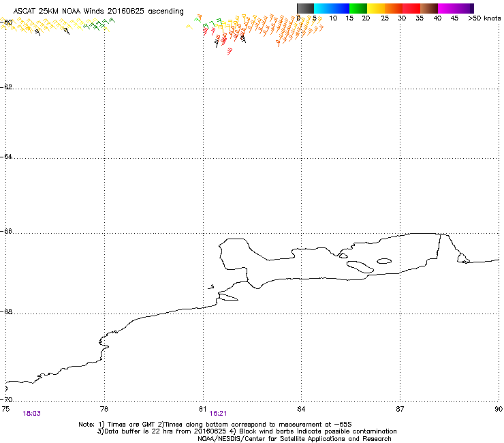Screen dimensions: 504x443
Task: Click the '>50 knots' legend label
Action: click(x=484, y=18)
